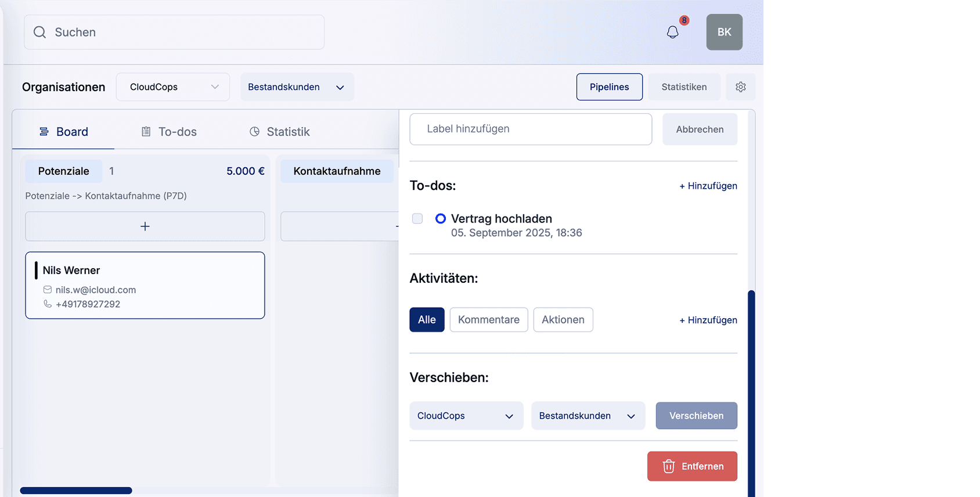The width and height of the screenshot is (980, 497).
Task: Click the phone icon on Nils Werner card
Action: coord(48,304)
